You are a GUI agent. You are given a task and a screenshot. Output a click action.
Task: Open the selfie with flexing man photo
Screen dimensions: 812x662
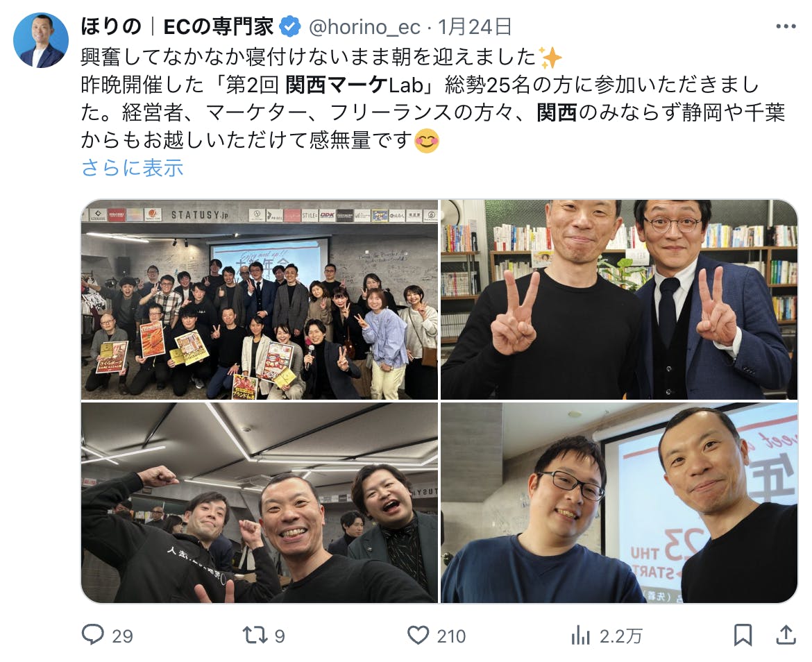coord(260,502)
